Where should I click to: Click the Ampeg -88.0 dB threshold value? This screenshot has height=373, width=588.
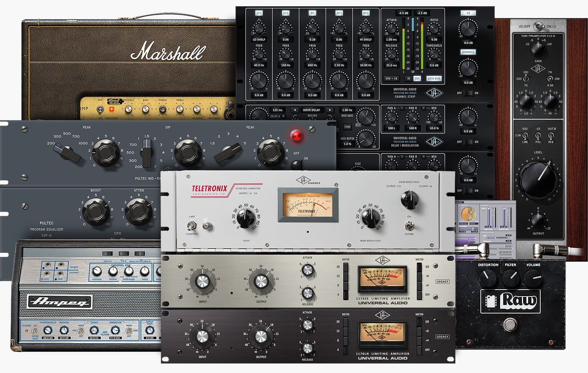tap(47, 337)
